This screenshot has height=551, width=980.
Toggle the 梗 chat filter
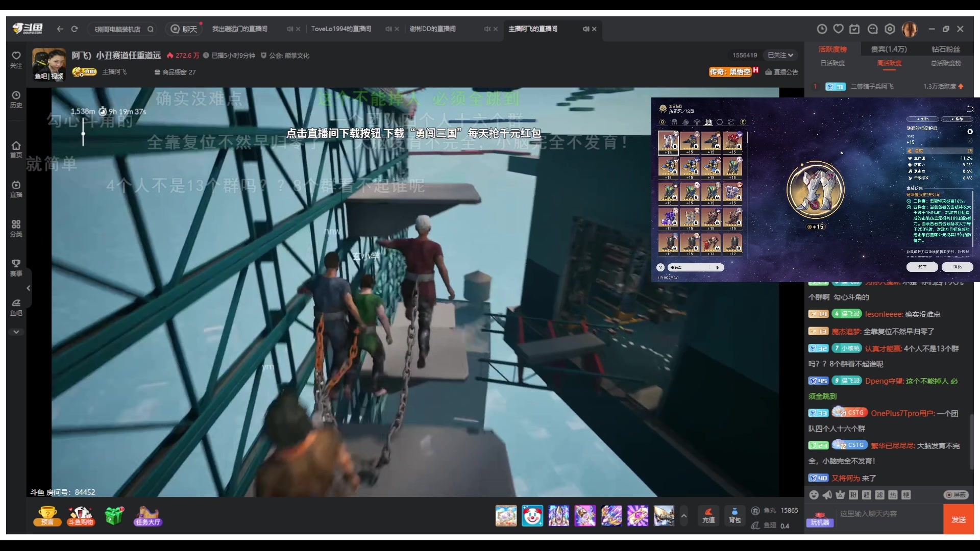click(x=906, y=495)
